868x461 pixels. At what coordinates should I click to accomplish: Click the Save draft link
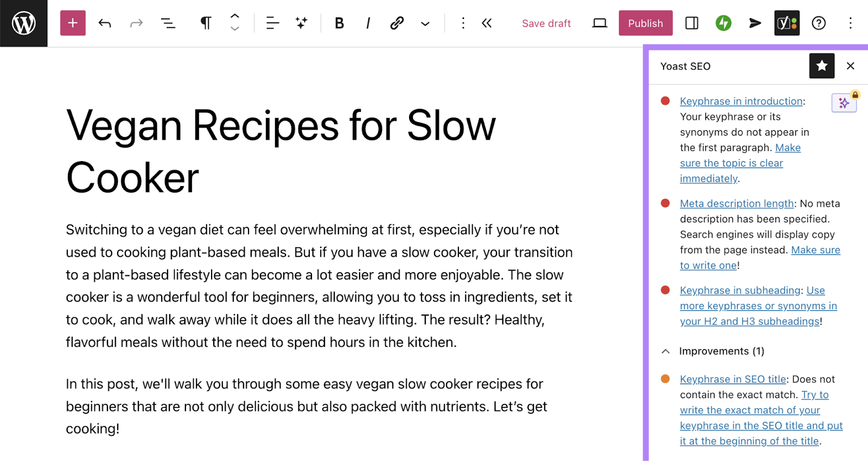point(546,23)
